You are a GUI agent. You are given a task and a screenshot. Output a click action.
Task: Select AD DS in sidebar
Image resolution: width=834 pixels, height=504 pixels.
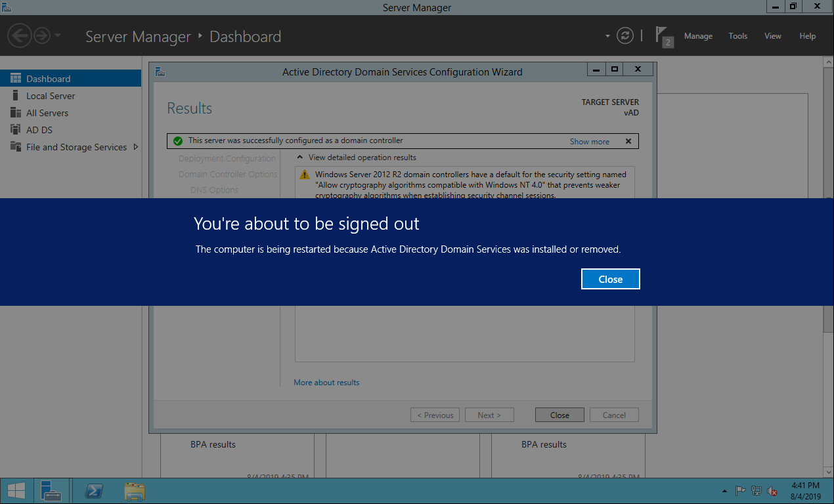(x=39, y=130)
